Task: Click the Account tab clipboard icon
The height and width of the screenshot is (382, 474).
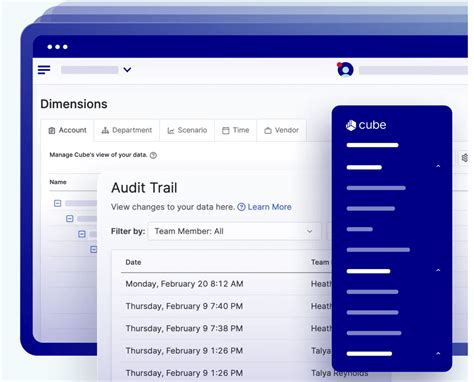Action: point(52,131)
